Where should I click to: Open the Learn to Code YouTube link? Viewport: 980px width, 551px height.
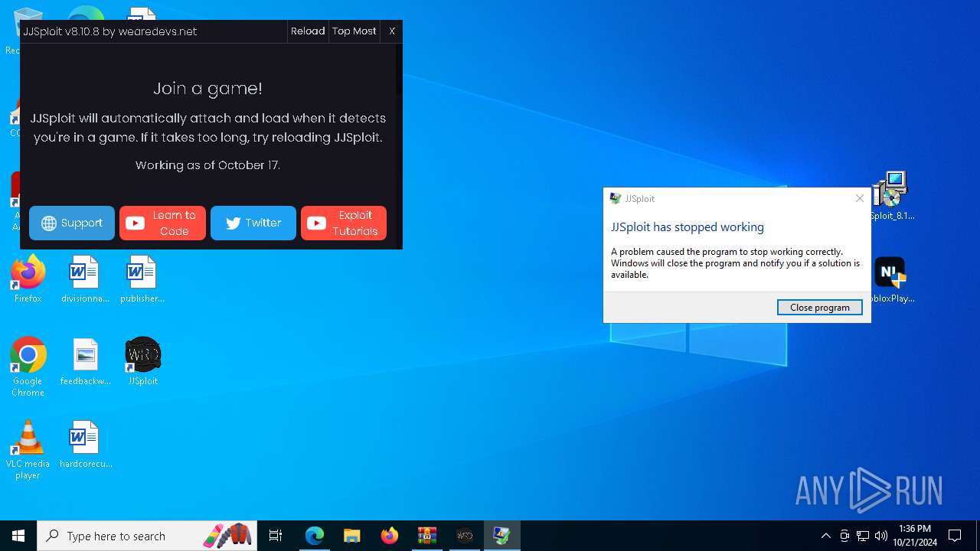[162, 223]
